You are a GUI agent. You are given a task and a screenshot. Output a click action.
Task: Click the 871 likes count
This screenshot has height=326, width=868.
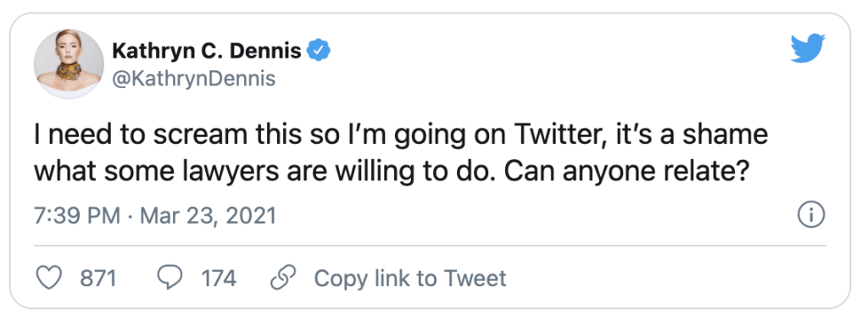(98, 279)
